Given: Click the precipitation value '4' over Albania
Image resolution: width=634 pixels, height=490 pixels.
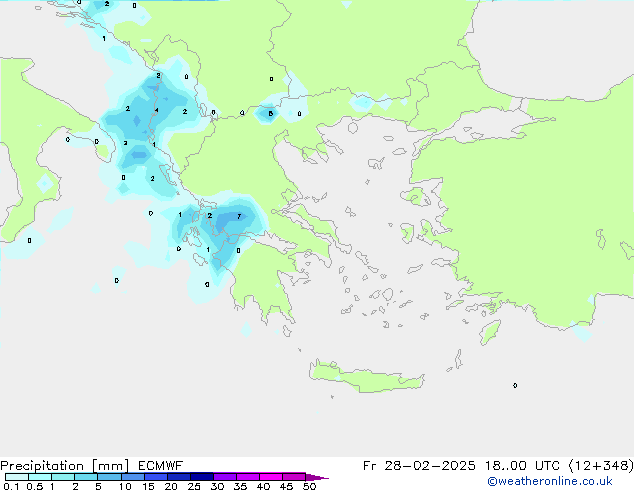Looking at the screenshot, I should click(156, 110).
